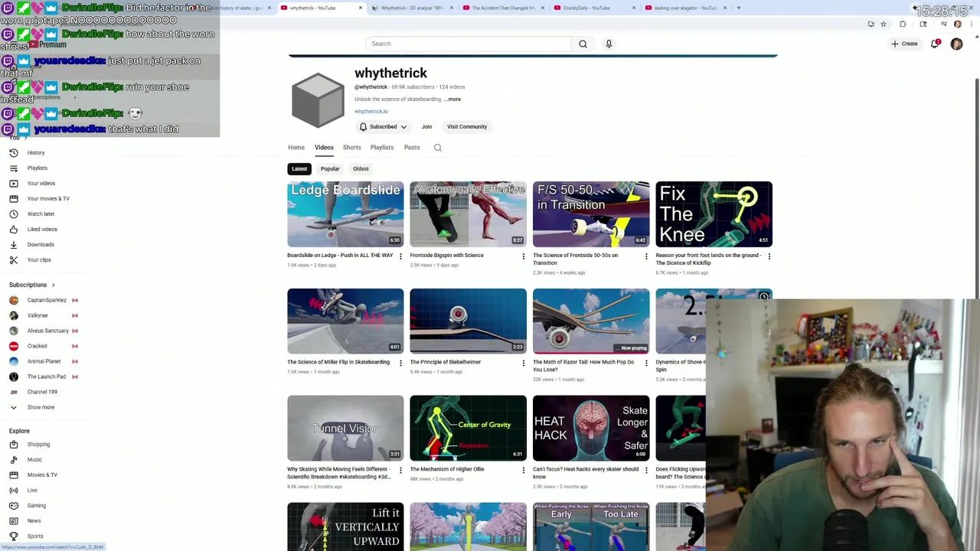Switch to channel Shorts tab
Image resolution: width=980 pixels, height=551 pixels.
[x=351, y=148]
